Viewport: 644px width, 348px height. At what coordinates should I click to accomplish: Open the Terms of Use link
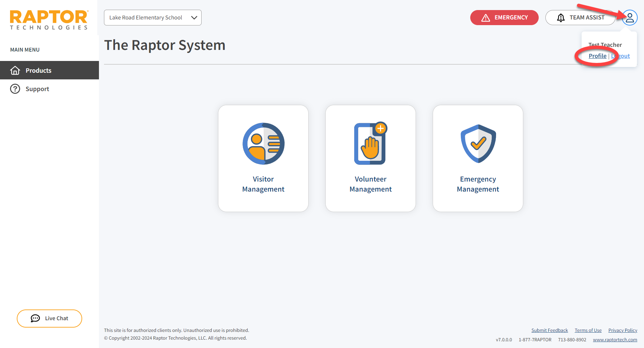coord(588,330)
